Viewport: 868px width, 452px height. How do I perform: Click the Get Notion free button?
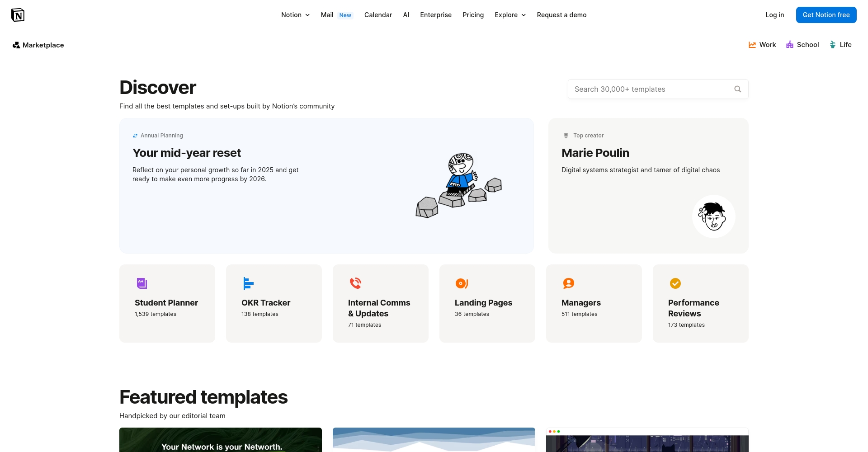[826, 15]
